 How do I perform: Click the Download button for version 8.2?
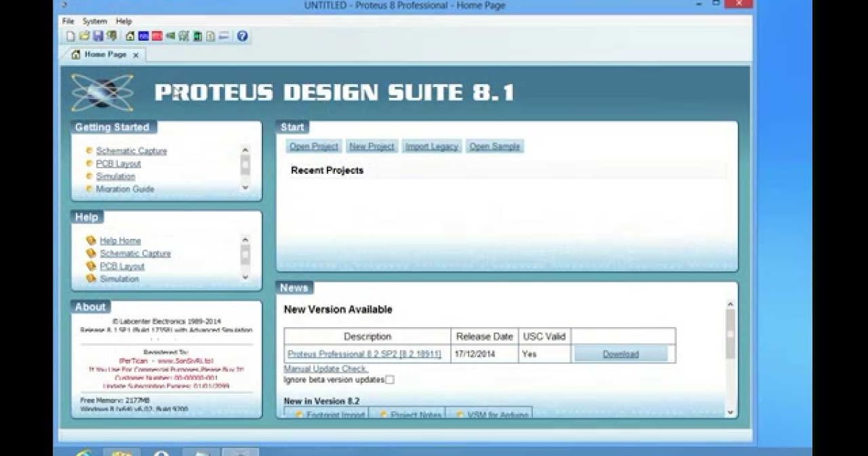[621, 354]
